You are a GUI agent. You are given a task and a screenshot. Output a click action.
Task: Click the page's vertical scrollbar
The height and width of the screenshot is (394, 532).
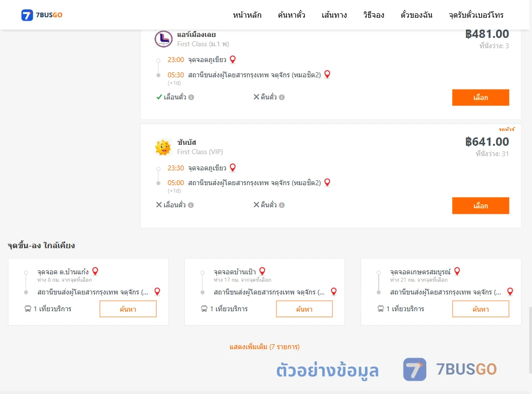click(x=530, y=339)
